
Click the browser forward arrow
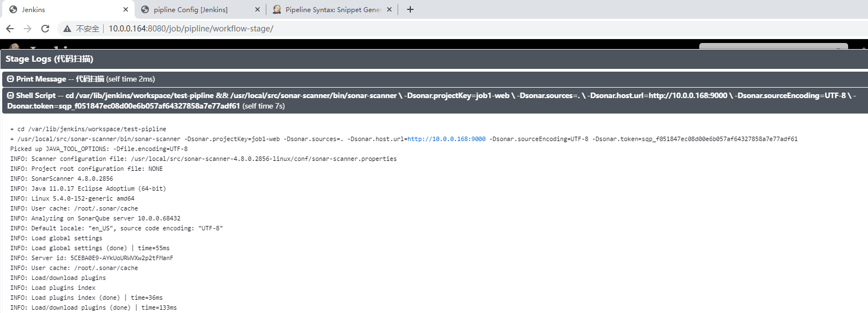point(28,29)
